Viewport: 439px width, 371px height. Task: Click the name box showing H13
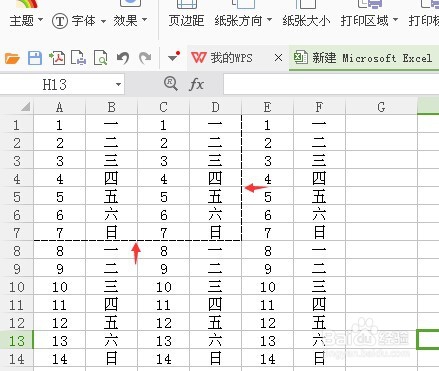click(55, 84)
